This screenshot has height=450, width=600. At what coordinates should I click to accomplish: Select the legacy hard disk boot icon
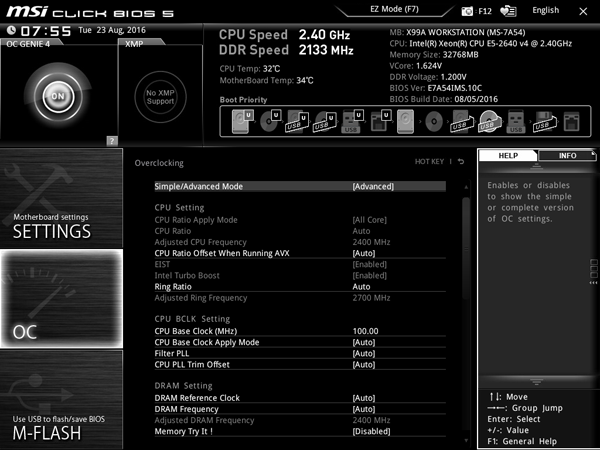tap(405, 121)
